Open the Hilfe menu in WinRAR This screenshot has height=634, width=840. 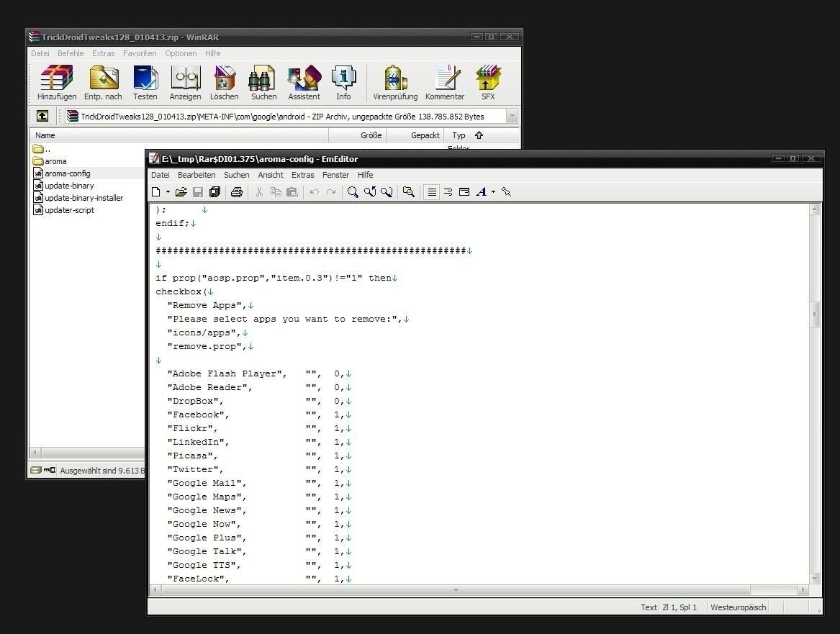(212, 53)
